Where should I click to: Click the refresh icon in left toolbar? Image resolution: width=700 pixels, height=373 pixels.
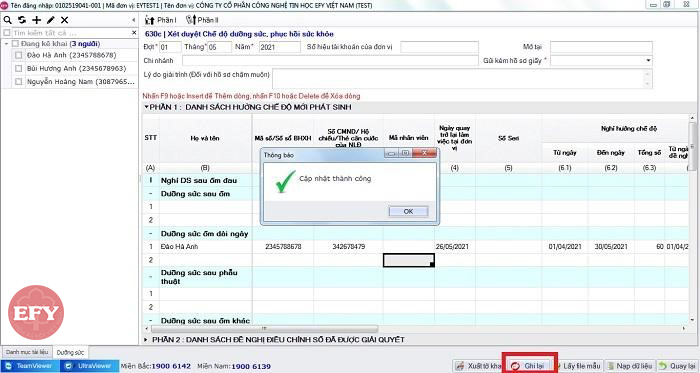(x=22, y=20)
